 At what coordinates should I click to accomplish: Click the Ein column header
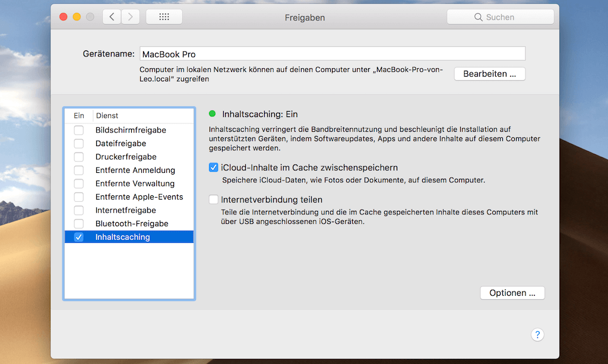(79, 116)
